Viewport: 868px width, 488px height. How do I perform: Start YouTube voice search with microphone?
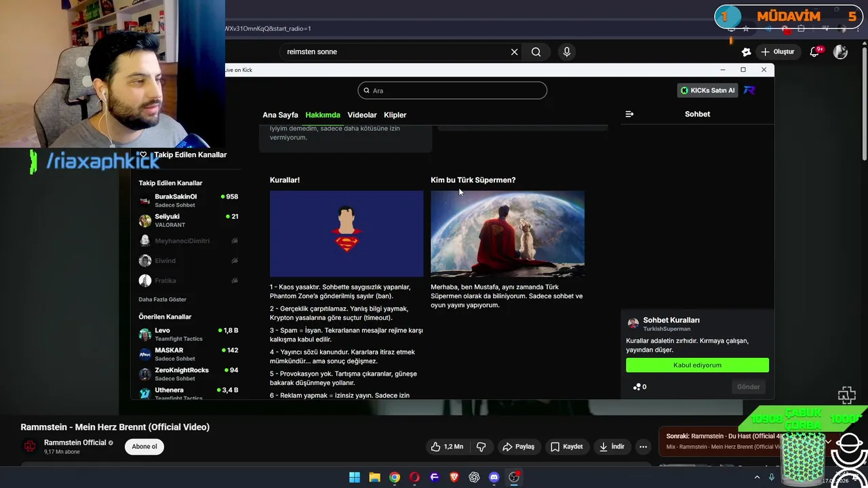click(567, 52)
